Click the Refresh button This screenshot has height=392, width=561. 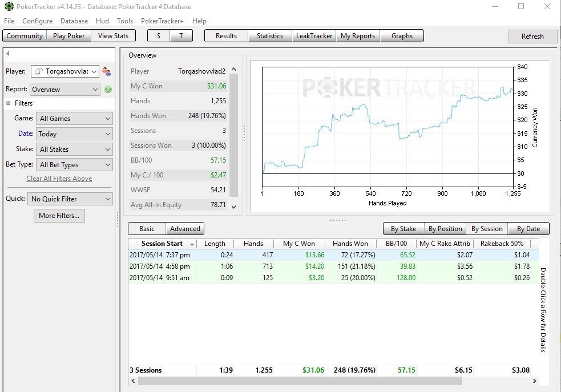532,36
